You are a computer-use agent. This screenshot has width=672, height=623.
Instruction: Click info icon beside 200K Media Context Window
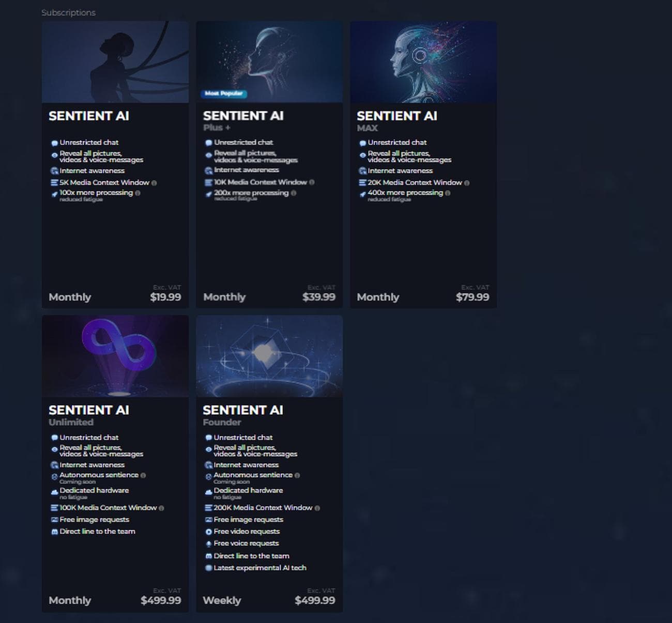317,508
